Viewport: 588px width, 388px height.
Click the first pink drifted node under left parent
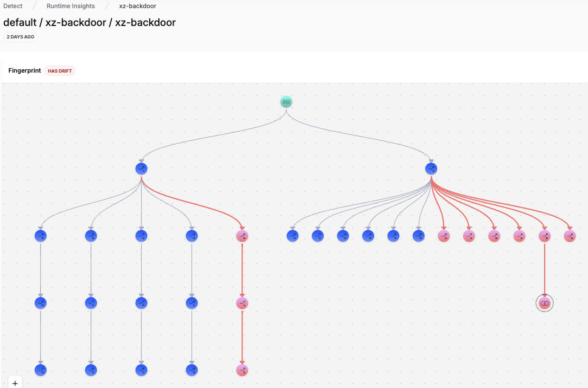(x=241, y=236)
